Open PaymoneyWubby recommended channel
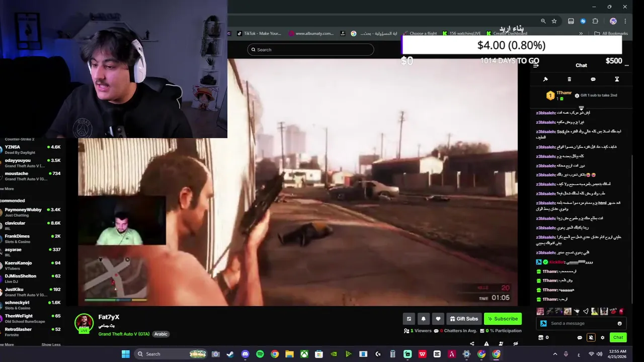The image size is (644, 362). click(x=30, y=212)
